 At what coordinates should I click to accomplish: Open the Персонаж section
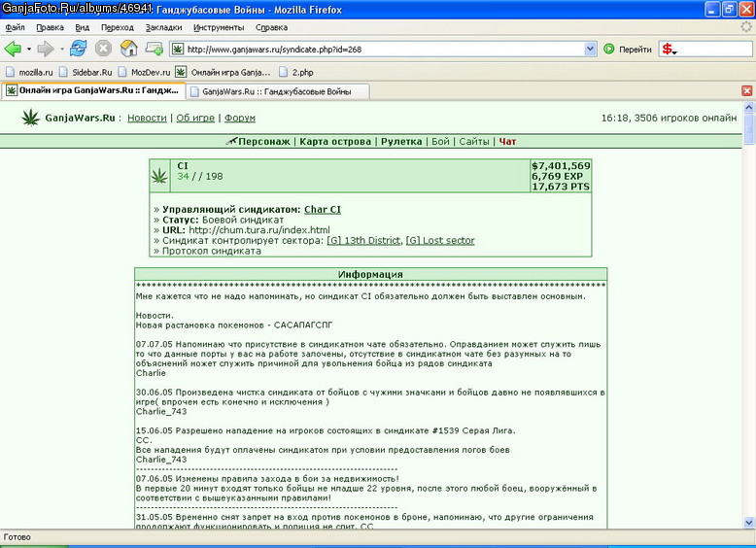(x=264, y=142)
